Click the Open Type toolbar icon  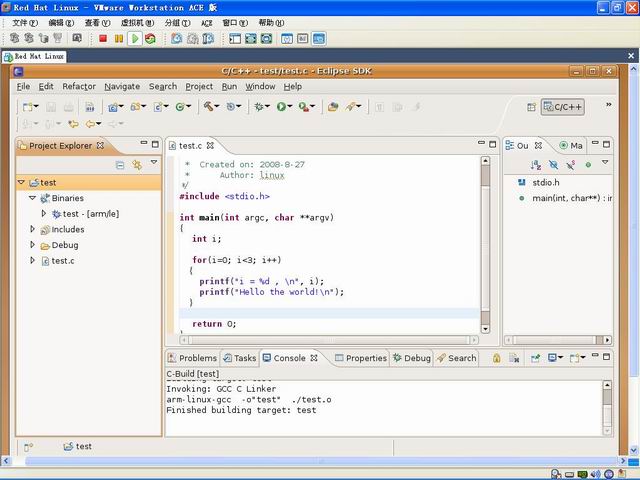pos(333,107)
